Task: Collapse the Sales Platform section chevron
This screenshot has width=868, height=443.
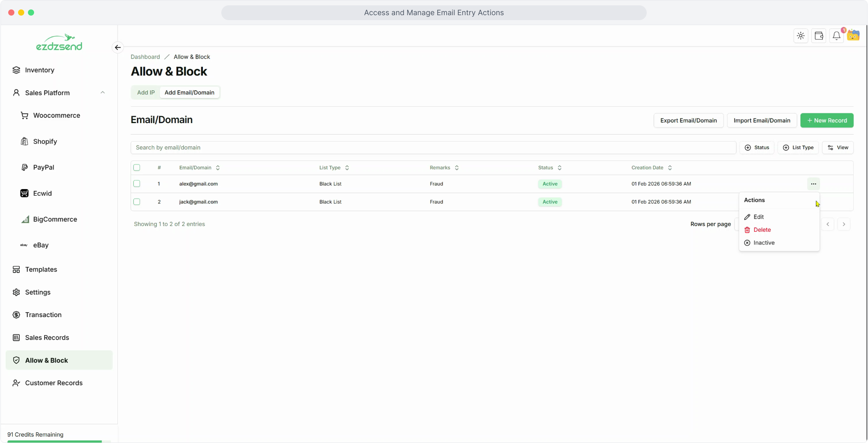Action: coord(103,93)
